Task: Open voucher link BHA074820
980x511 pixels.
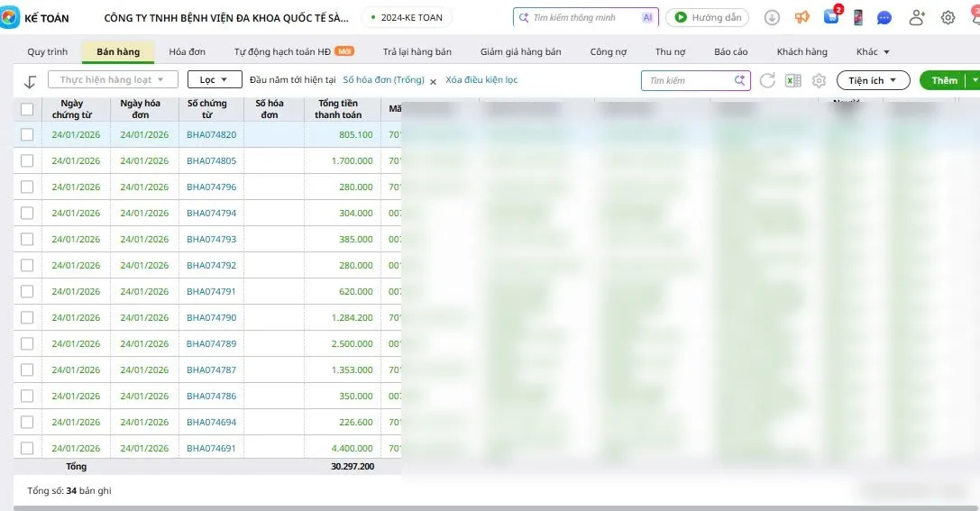Action: pyautogui.click(x=211, y=134)
